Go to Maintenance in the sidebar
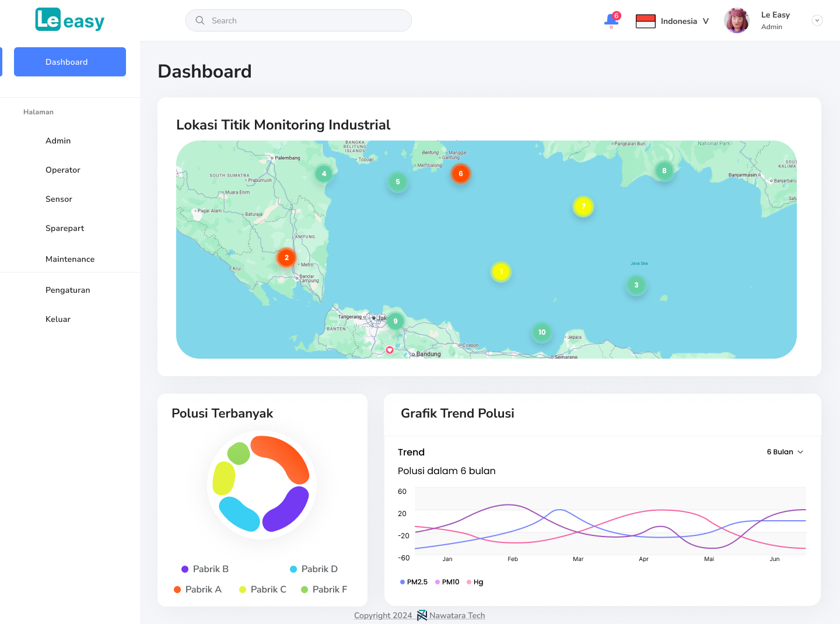Screen dimensions: 840x624 70,259
